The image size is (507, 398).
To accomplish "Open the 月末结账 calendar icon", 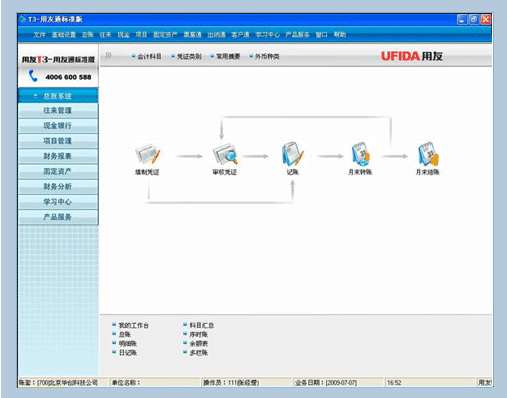I will [428, 154].
